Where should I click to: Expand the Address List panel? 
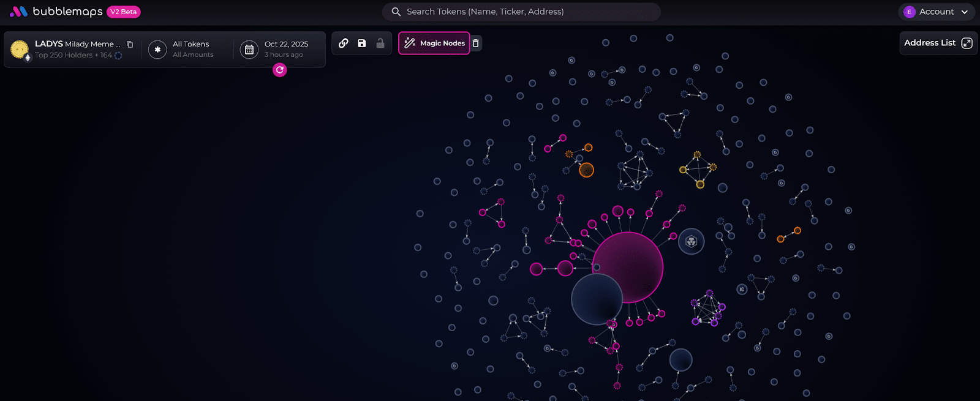pyautogui.click(x=938, y=43)
